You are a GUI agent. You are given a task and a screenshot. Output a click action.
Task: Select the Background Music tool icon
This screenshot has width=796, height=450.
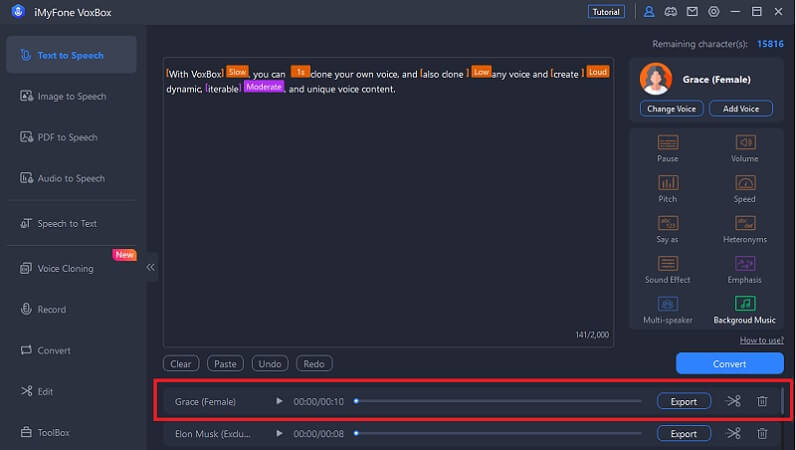[745, 304]
